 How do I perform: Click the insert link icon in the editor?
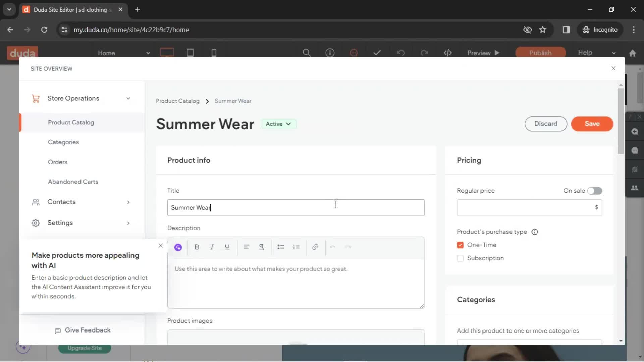(x=315, y=247)
